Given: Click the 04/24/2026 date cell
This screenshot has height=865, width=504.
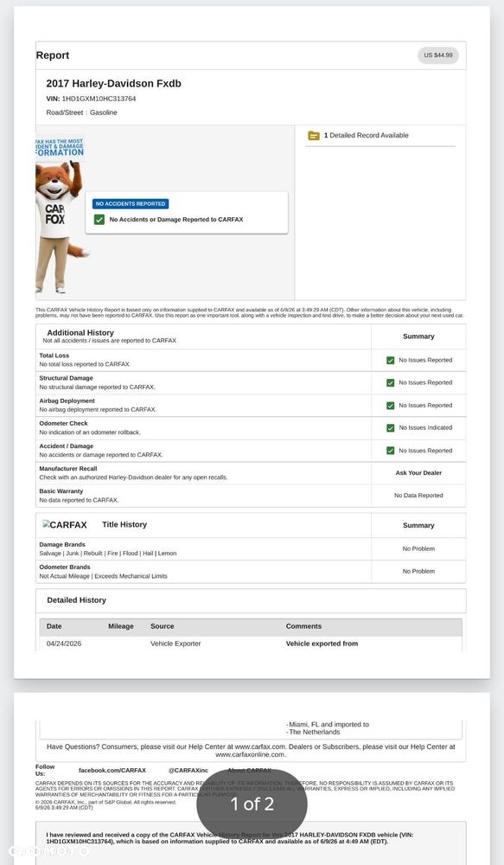Looking at the screenshot, I should (x=64, y=644).
